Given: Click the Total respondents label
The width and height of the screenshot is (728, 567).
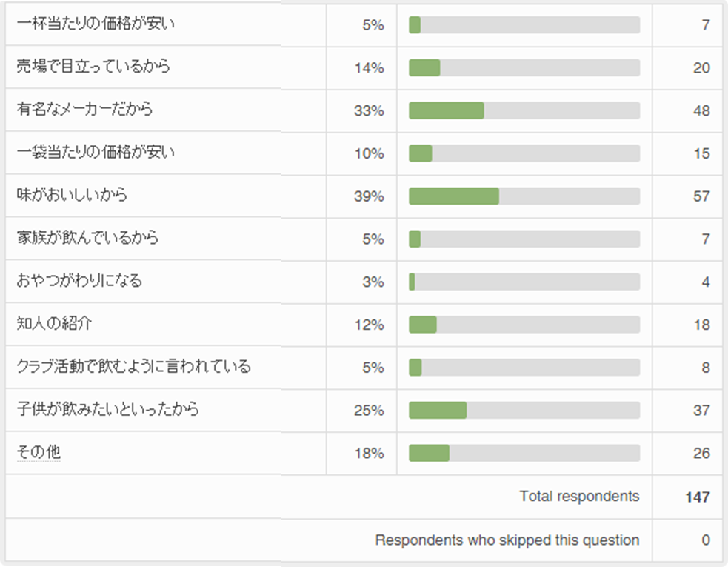Looking at the screenshot, I should point(579,497).
